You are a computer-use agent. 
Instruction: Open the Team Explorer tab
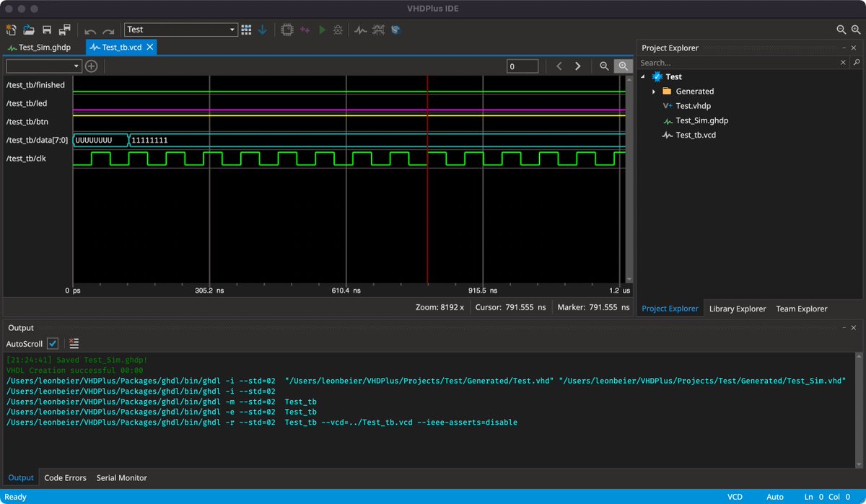[802, 309]
